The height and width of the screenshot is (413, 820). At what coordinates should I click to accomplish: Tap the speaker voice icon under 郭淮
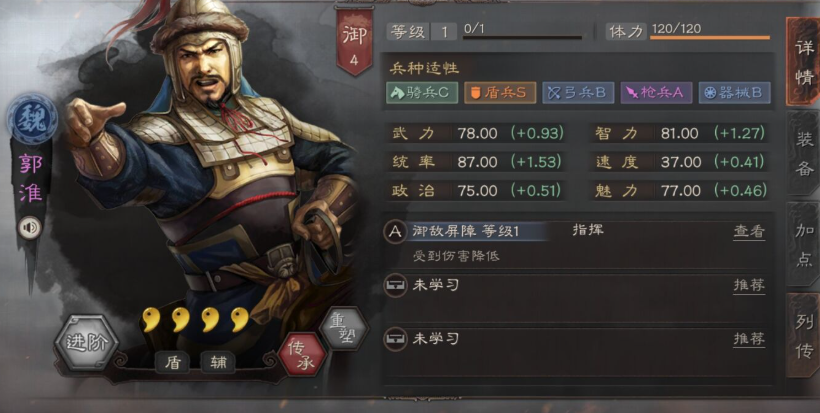pyautogui.click(x=30, y=227)
